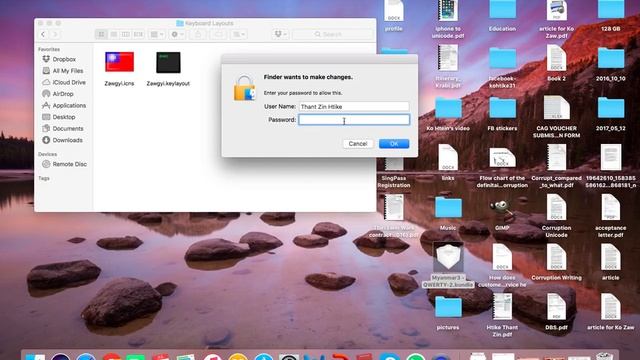
Task: Open the gear Action menu dropdown
Action: click(177, 34)
